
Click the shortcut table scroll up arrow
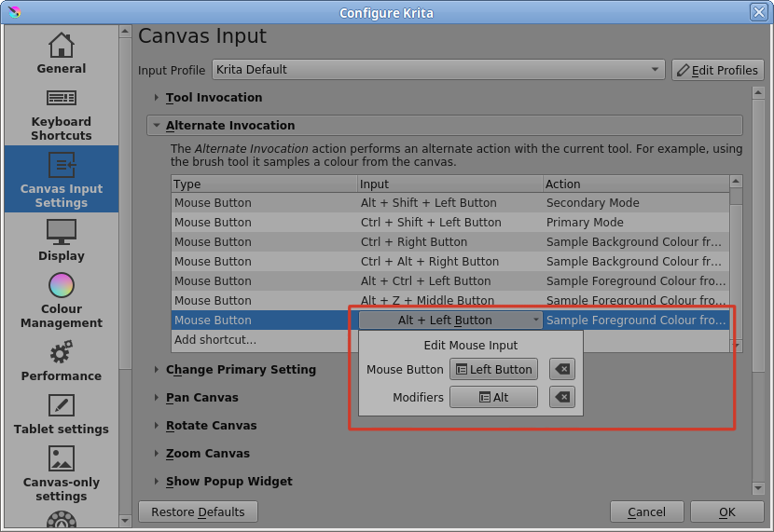tap(736, 182)
